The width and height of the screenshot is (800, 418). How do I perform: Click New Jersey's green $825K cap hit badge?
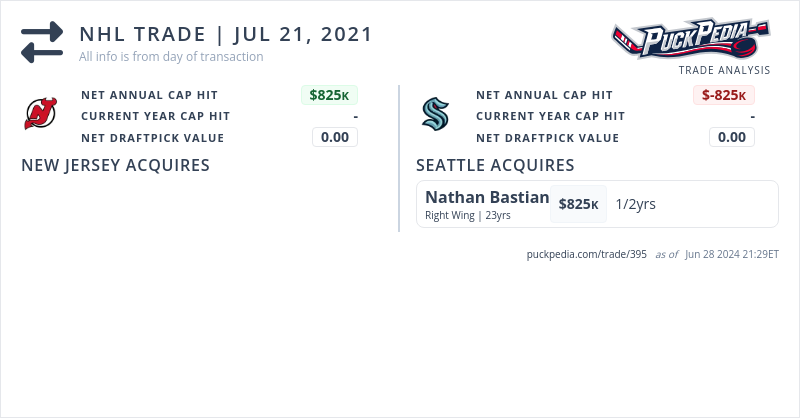coord(329,95)
